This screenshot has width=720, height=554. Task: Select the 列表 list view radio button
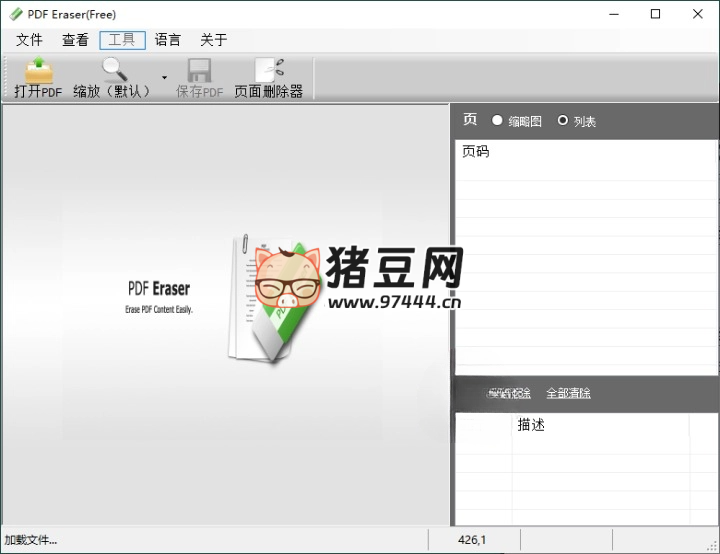click(x=562, y=120)
